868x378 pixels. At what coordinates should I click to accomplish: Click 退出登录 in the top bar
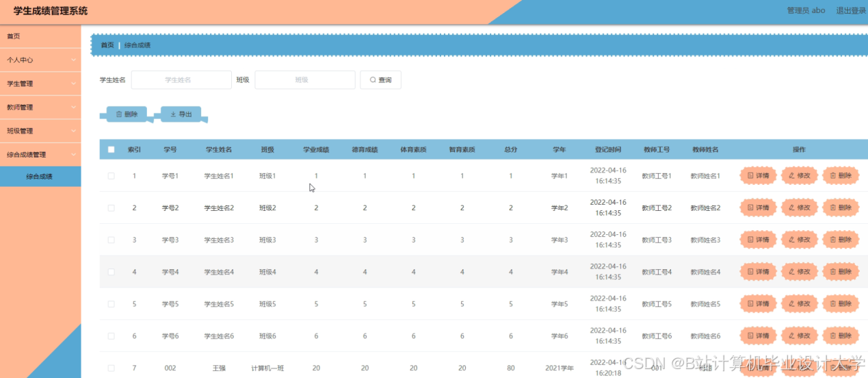851,10
